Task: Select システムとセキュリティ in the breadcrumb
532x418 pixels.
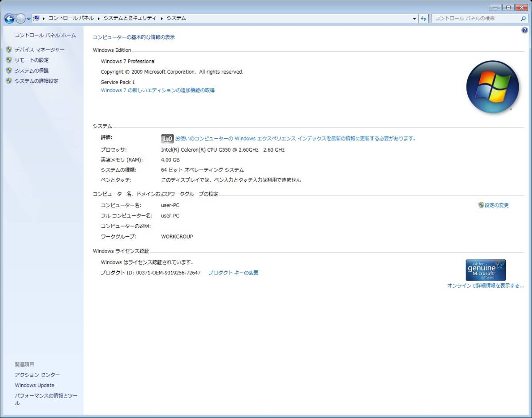Action: click(130, 18)
